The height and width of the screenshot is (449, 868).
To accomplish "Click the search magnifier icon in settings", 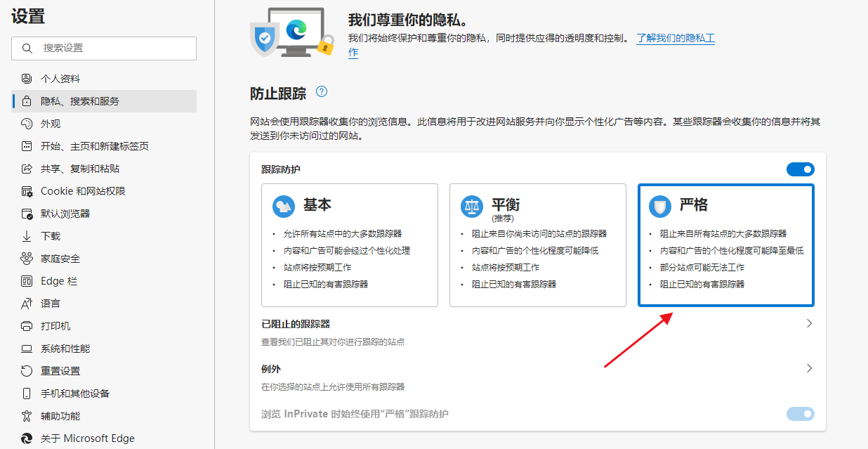I will 27,48.
